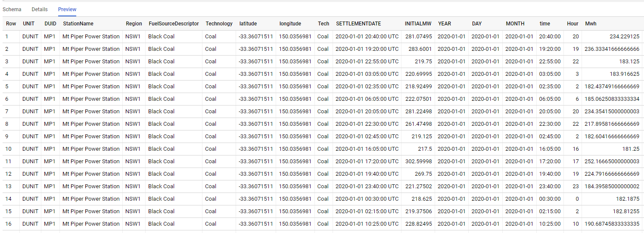Select the settlement date 2020-01-01 22:55:00 UTC

[x=367, y=62]
